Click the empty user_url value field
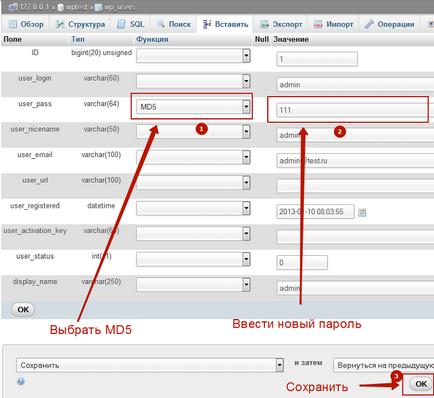The width and height of the screenshot is (434, 398). [355, 186]
